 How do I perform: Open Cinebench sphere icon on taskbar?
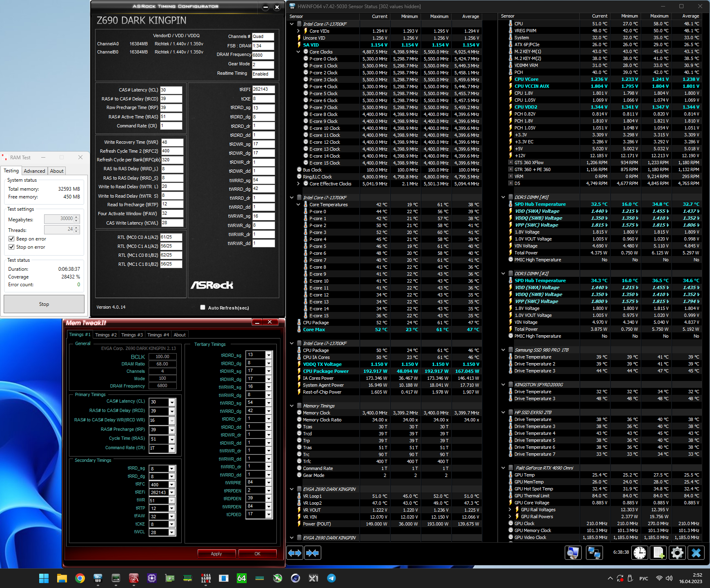(x=296, y=578)
